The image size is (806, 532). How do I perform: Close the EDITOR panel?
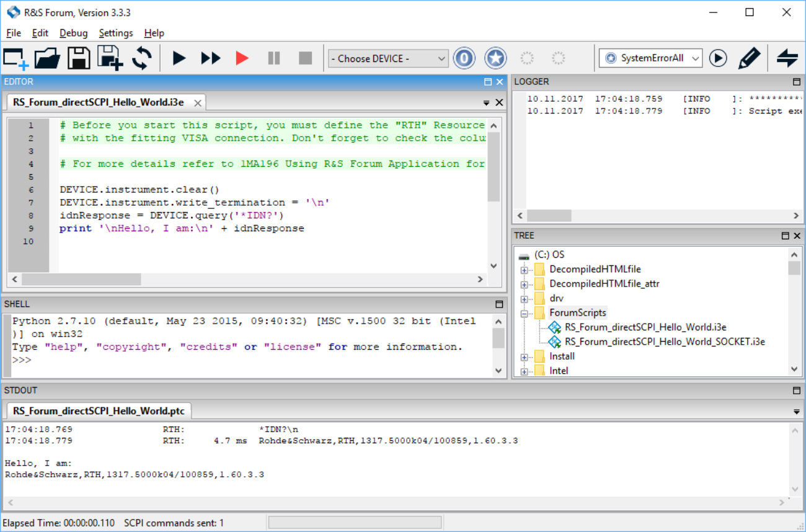pyautogui.click(x=500, y=82)
